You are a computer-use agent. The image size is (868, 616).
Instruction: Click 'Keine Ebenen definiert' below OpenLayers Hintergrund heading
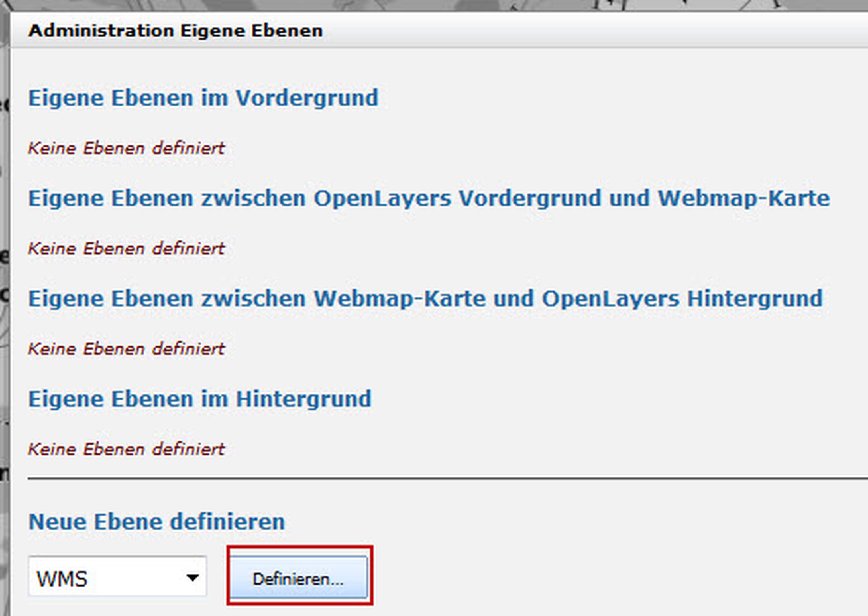tap(126, 349)
